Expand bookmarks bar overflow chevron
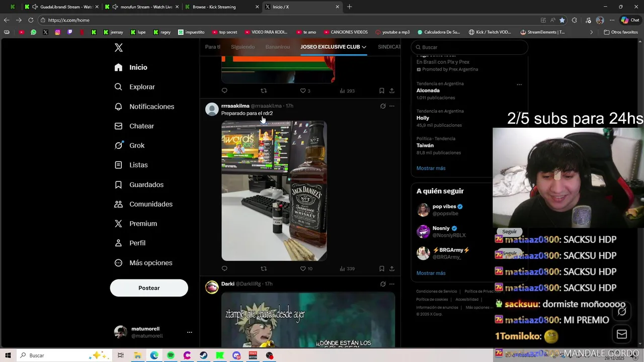This screenshot has width=644, height=362. [591, 32]
